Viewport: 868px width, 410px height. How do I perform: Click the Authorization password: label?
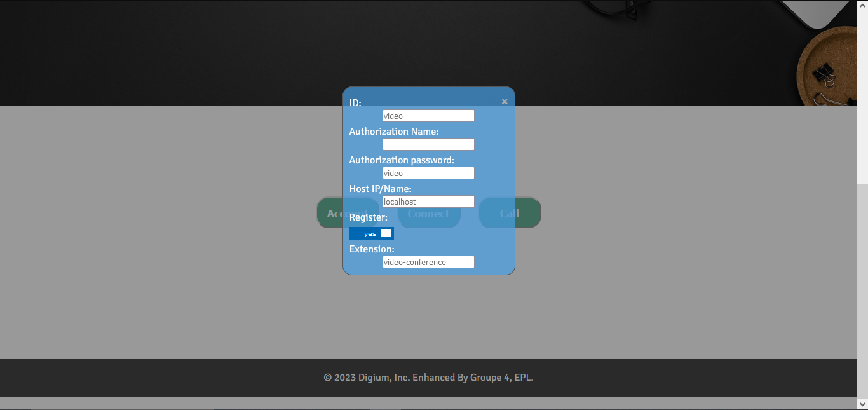pos(402,160)
